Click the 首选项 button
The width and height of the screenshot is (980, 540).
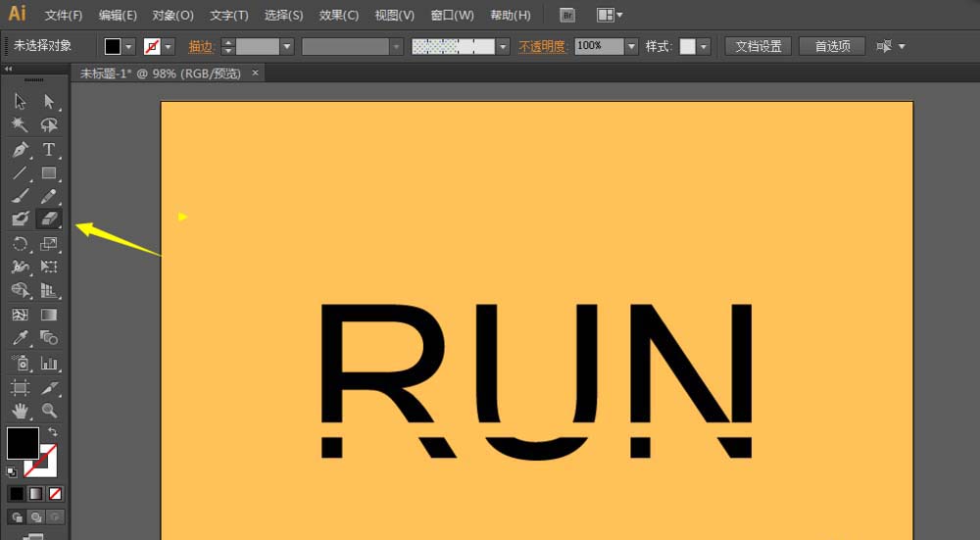(x=832, y=46)
